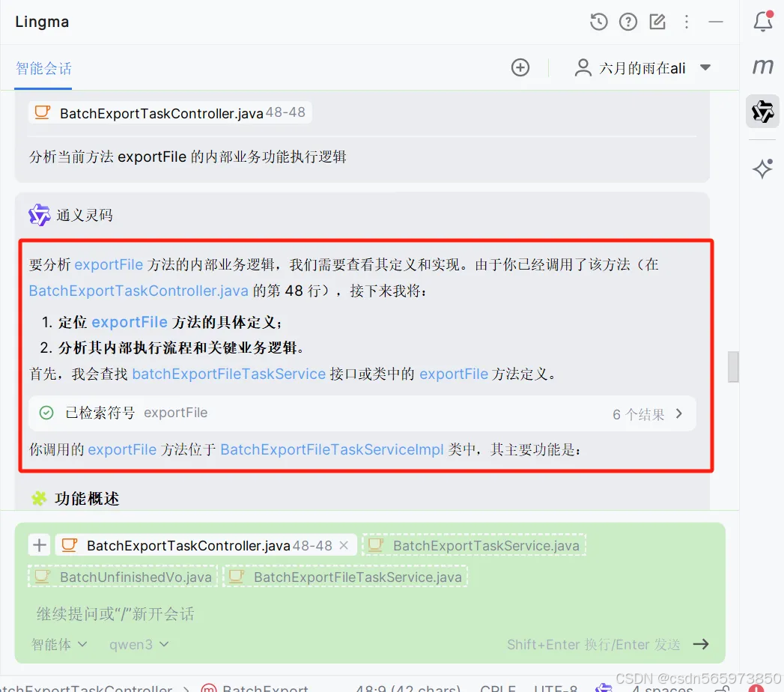Click exportFile link in list item 1
Screen dimensions: 784x692
(x=130, y=322)
